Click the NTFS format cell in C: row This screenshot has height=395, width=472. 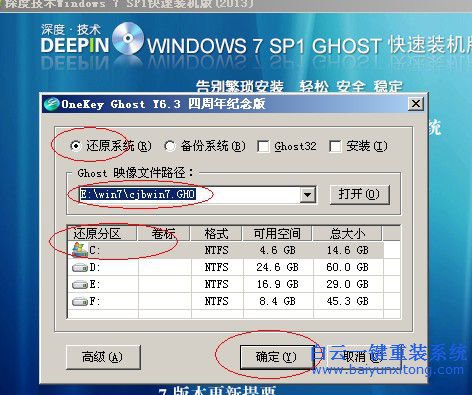216,250
